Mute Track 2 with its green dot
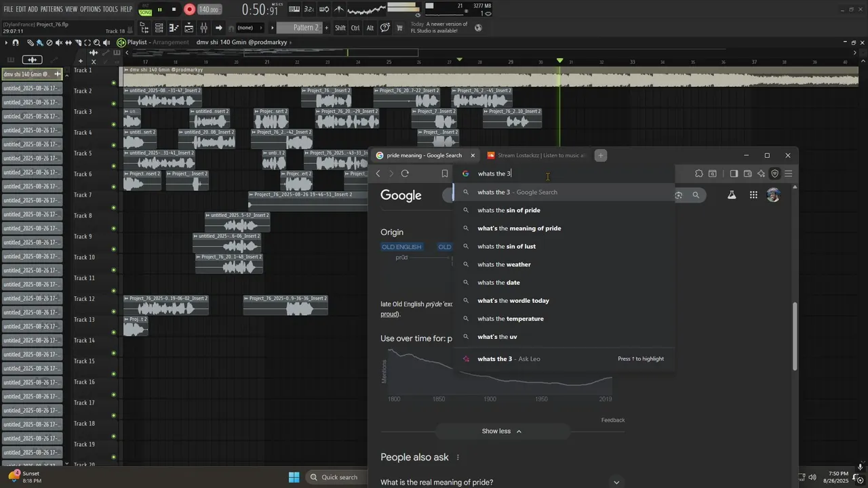Screen dimensions: 868x488 113,104
